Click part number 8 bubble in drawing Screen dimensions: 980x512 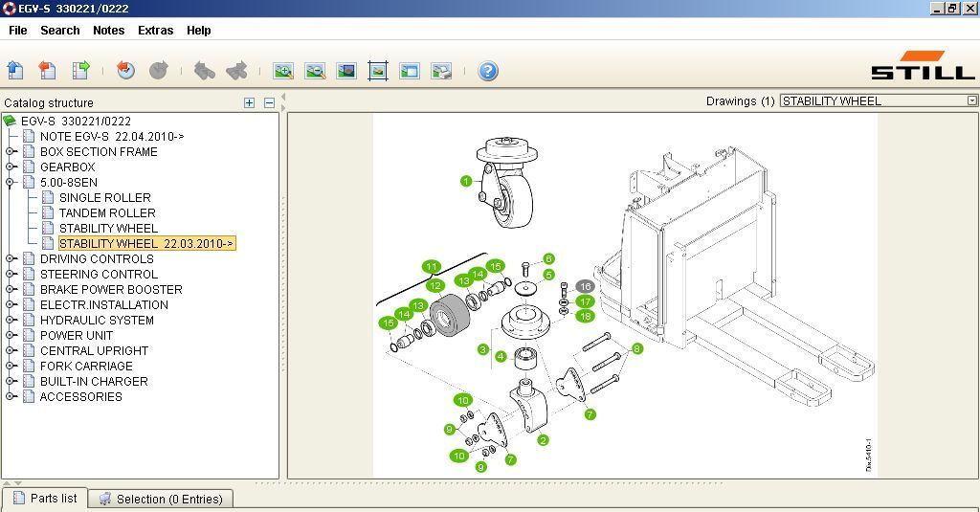point(636,349)
